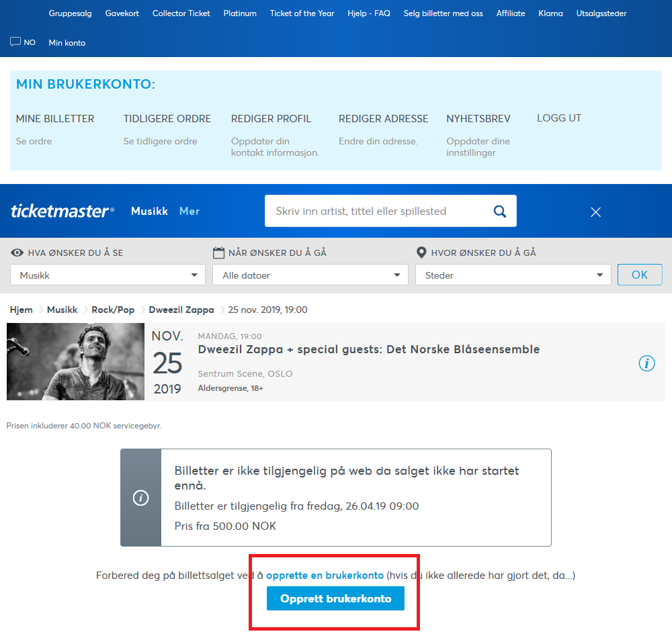Open TIDLIGERE ORDRE section
This screenshot has height=644, width=672.
coord(167,119)
